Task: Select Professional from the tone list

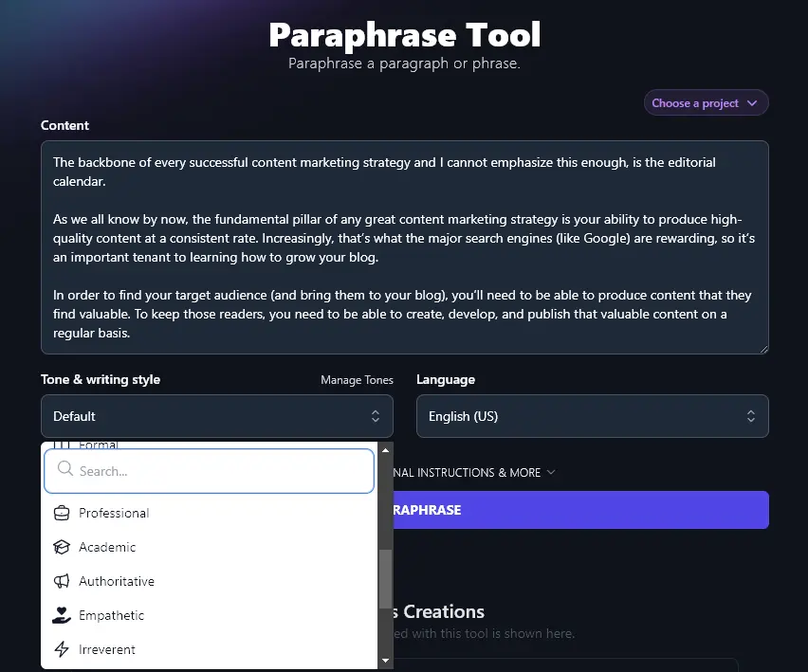Action: pyautogui.click(x=116, y=513)
